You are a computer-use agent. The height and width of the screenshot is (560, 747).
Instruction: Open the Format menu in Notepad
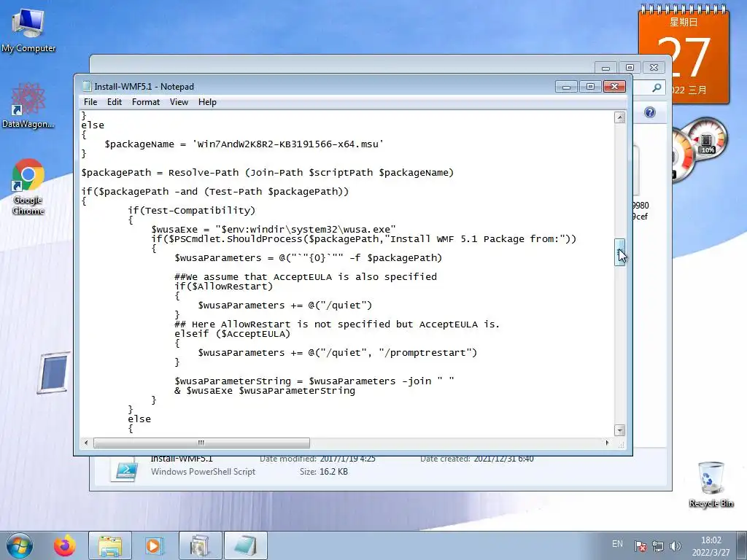click(x=146, y=102)
